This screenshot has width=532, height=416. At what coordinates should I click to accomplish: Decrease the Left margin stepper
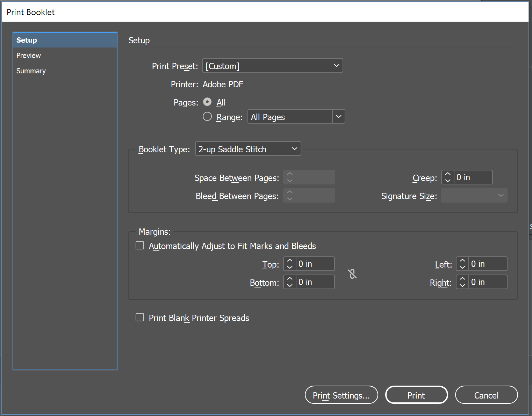(x=462, y=267)
